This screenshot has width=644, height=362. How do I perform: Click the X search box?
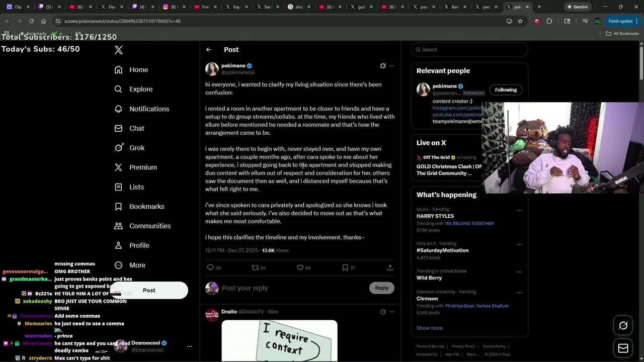tap(469, 49)
